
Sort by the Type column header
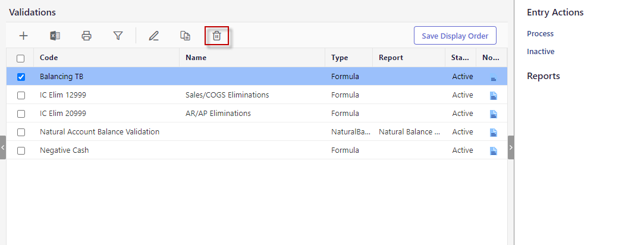[x=340, y=58]
